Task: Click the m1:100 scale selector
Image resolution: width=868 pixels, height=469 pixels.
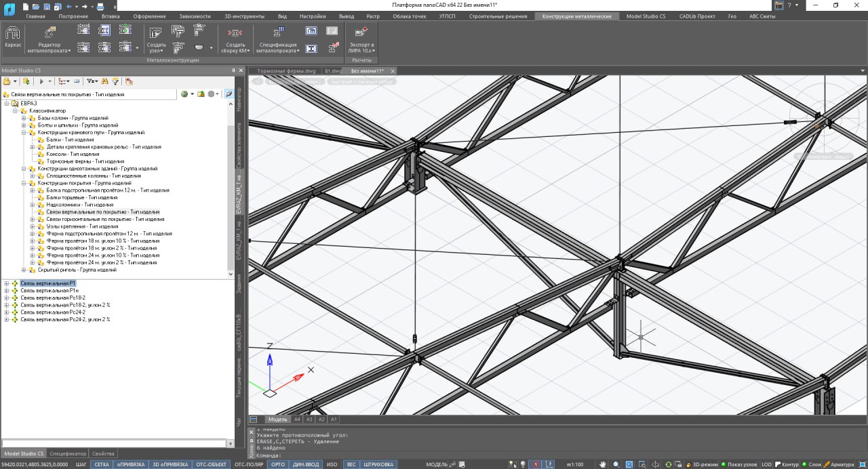Action: point(575,464)
